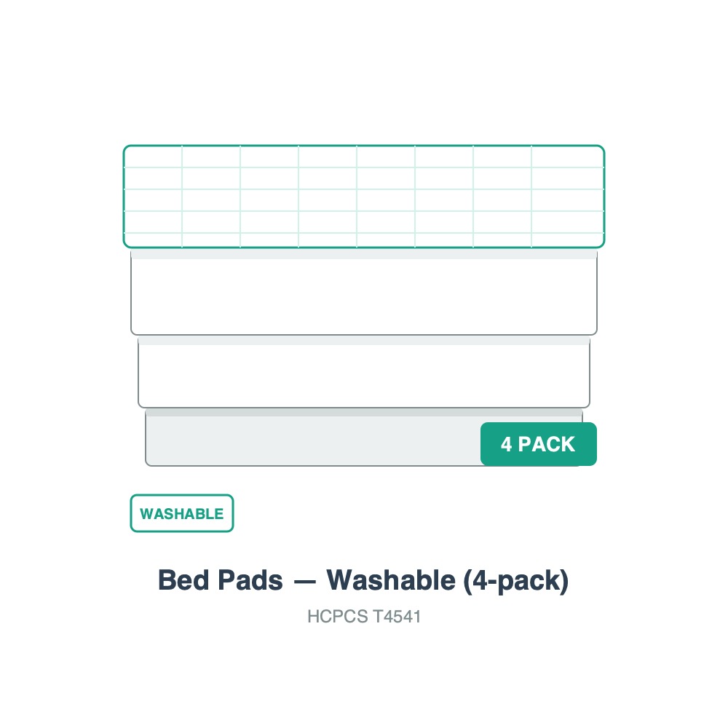The height and width of the screenshot is (728, 728).
Task: Select the third white pad in the stack
Action: (364, 373)
